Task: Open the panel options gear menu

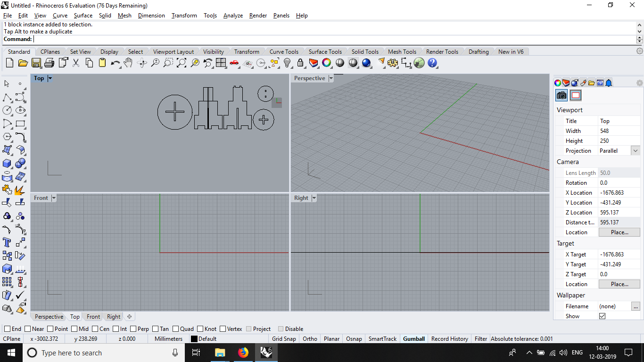Action: tap(639, 83)
